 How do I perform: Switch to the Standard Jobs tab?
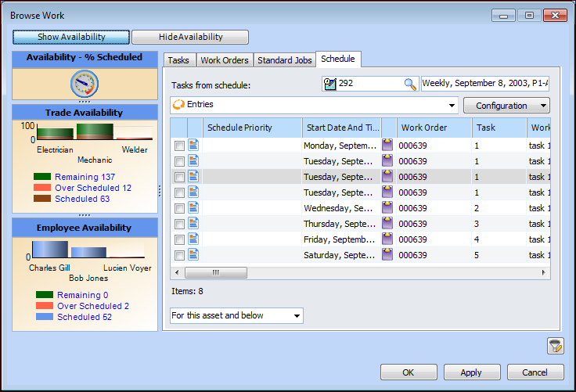coord(284,60)
